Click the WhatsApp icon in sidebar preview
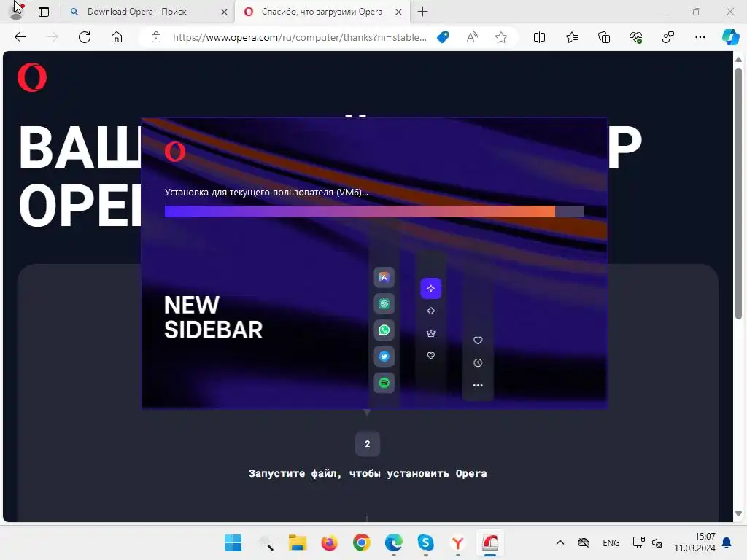Screen dimensions: 747x560 click(384, 330)
